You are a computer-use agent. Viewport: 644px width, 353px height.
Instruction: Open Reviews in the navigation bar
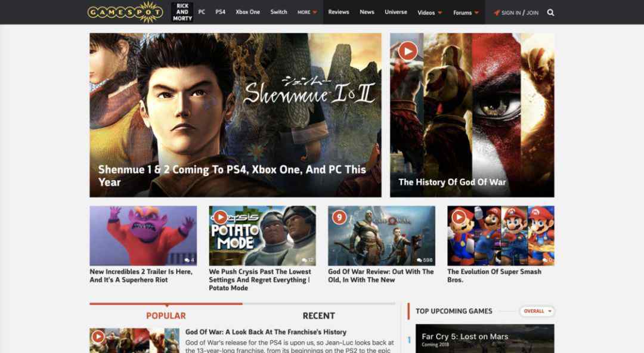coord(339,12)
